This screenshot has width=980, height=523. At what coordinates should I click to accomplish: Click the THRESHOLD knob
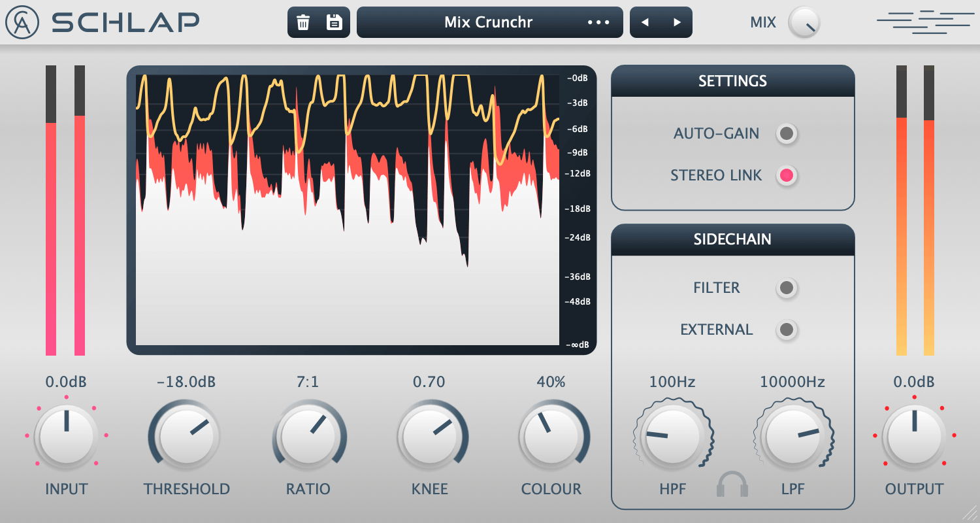185,435
